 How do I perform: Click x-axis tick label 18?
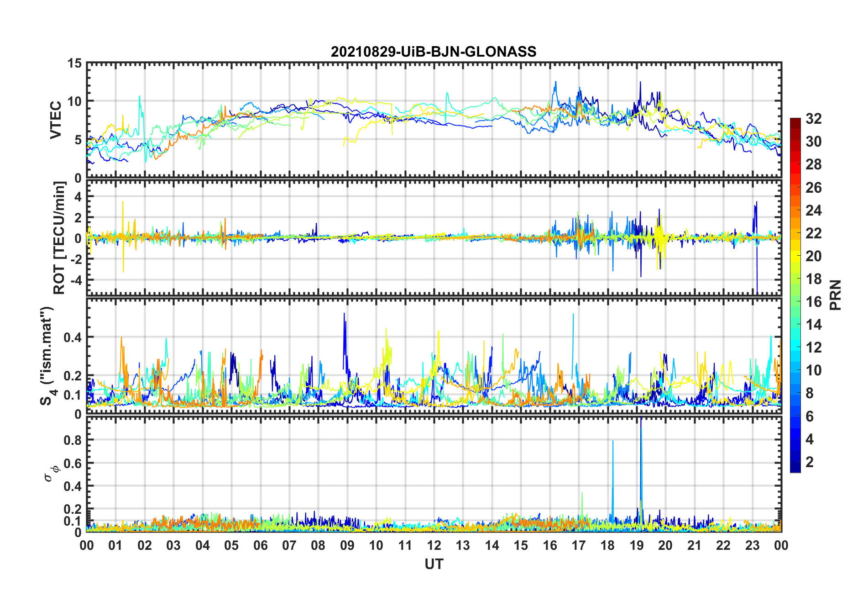pyautogui.click(x=607, y=545)
